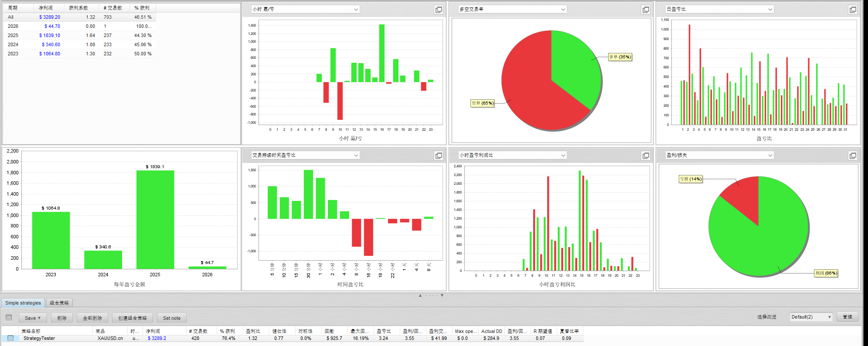Click the expand-down arrow on panel divider
868x346 pixels.
[442, 295]
